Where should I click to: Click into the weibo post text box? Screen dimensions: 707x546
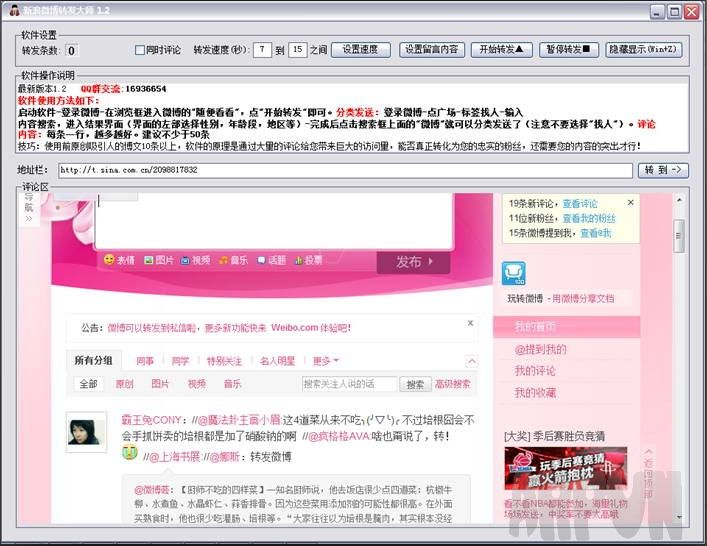pos(273,220)
